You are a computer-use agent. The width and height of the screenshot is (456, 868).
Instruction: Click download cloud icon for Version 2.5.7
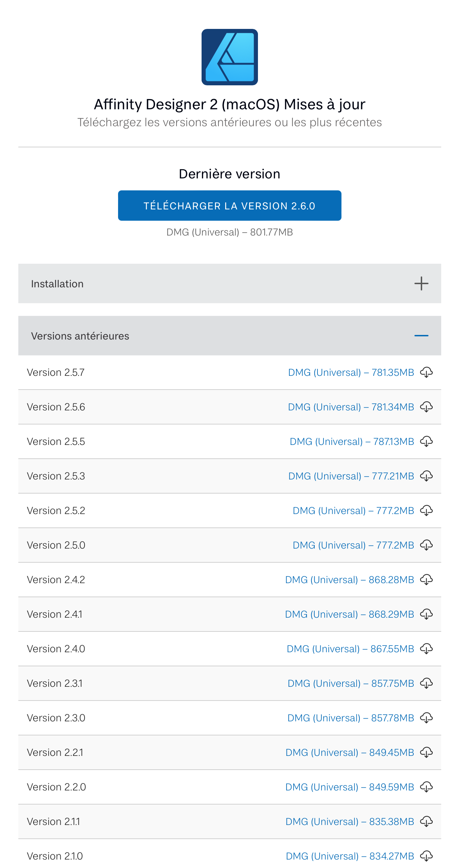[426, 372]
